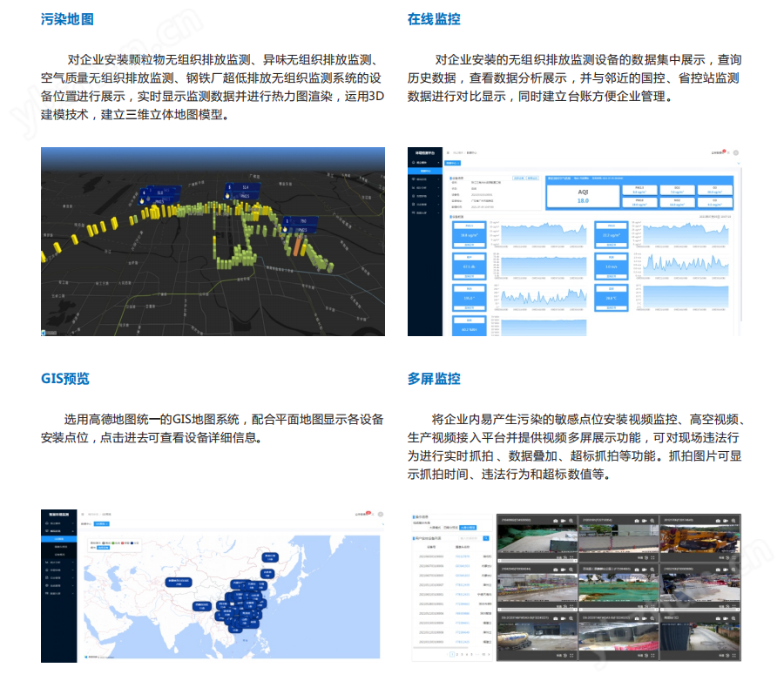Click the search button in the device list
The height and width of the screenshot is (681, 784).
point(486,540)
